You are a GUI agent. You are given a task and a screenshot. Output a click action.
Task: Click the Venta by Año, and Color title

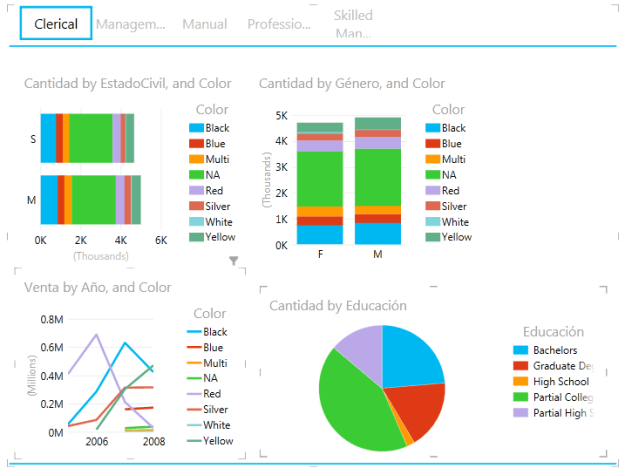98,287
